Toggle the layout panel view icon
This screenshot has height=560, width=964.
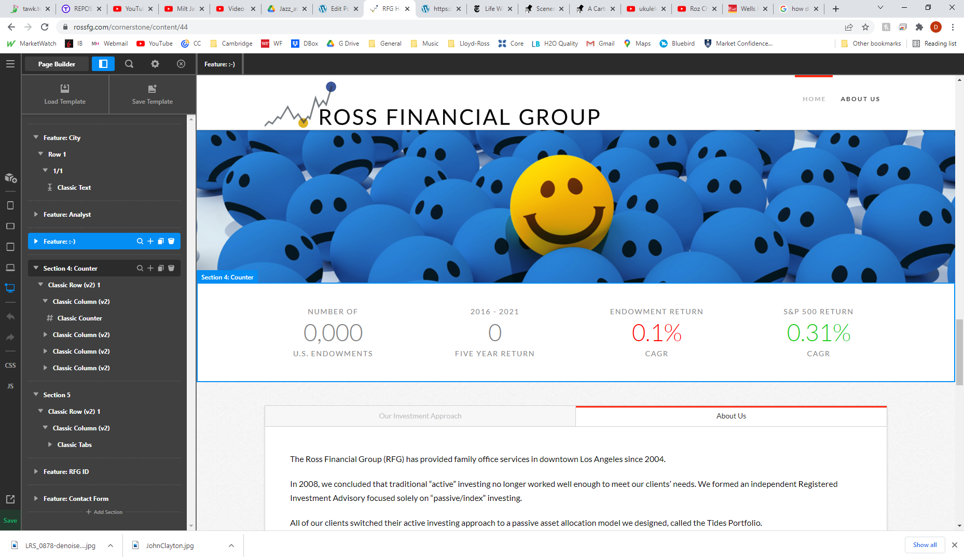coord(103,64)
